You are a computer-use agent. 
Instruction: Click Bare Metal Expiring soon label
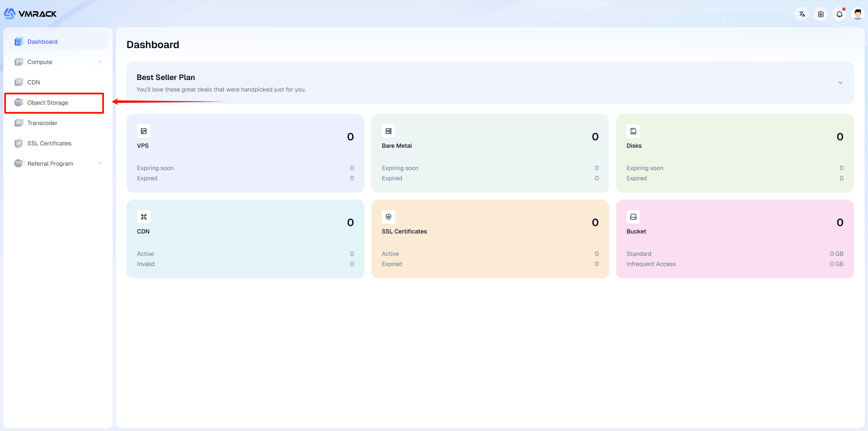pos(400,168)
